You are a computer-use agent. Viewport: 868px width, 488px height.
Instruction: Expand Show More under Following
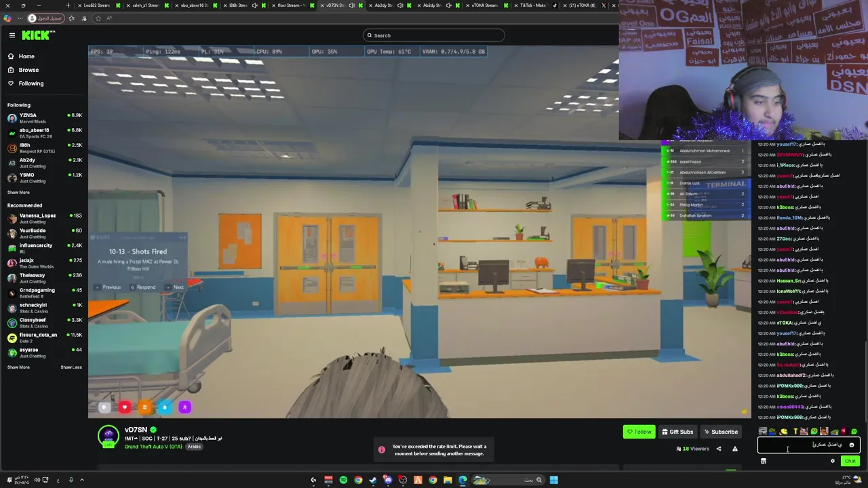tap(18, 192)
